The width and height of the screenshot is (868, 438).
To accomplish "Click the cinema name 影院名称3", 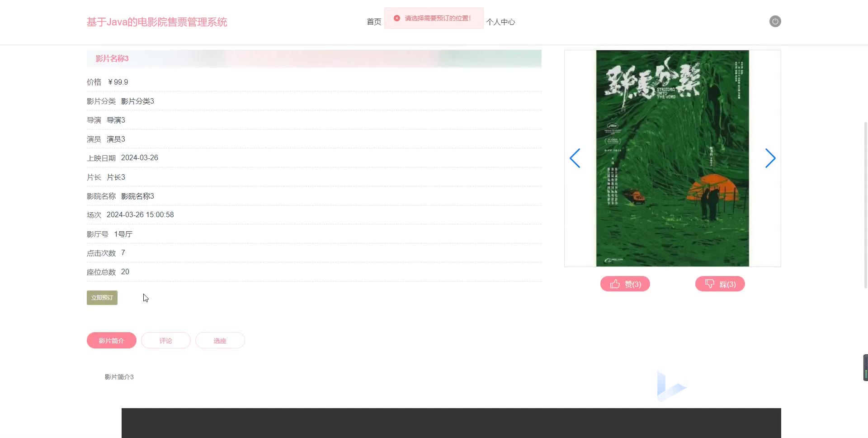I will [x=137, y=196].
